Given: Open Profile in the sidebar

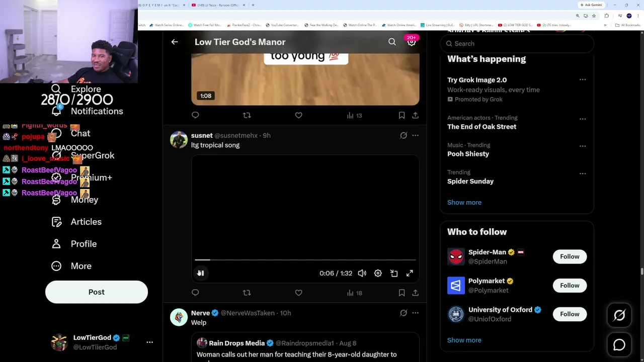Looking at the screenshot, I should (74, 244).
